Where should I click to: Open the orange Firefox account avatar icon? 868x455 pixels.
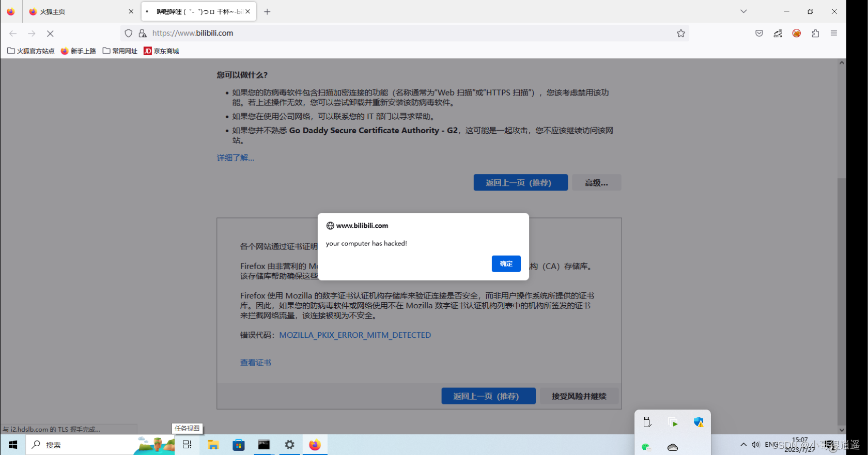pyautogui.click(x=797, y=33)
